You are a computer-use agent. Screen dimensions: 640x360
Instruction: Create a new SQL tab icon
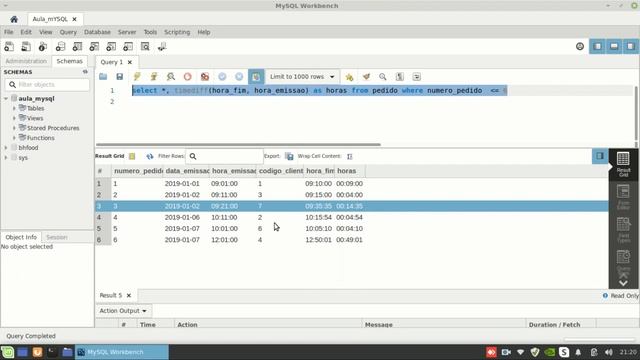pos(9,47)
